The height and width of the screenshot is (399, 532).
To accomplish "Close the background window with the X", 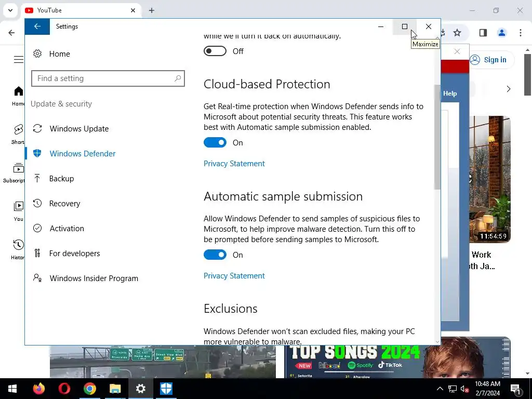I will click(x=457, y=51).
